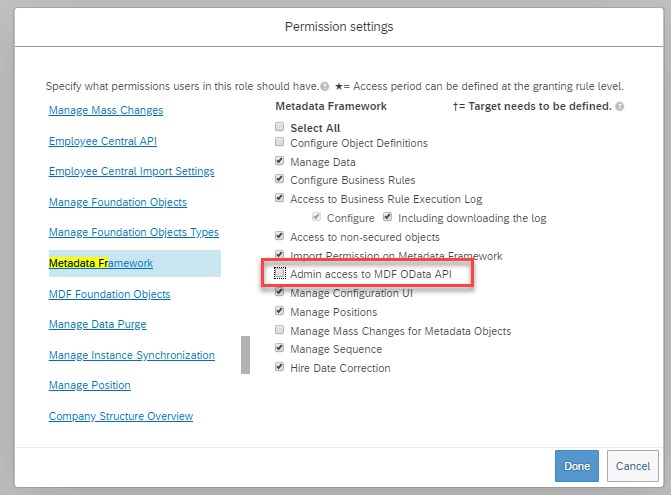This screenshot has width=671, height=495.
Task: Check the Select All checkbox
Action: coord(279,127)
